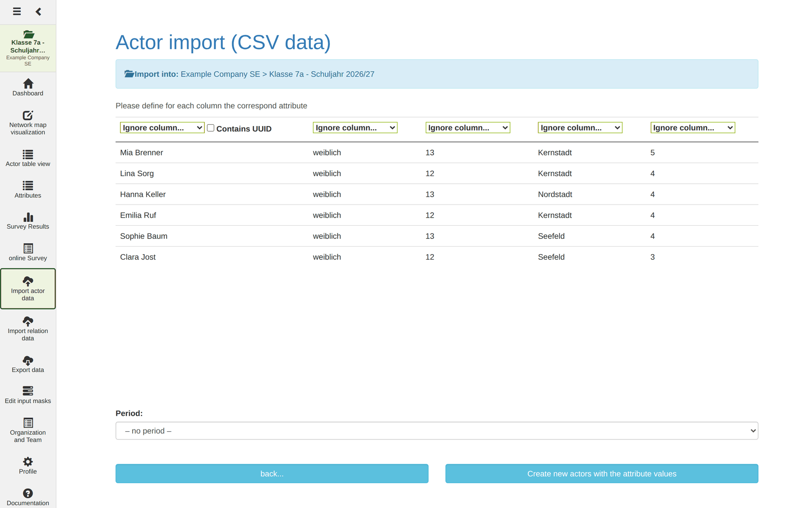812x508 pixels.
Task: Open the hamburger menu icon
Action: [17, 11]
